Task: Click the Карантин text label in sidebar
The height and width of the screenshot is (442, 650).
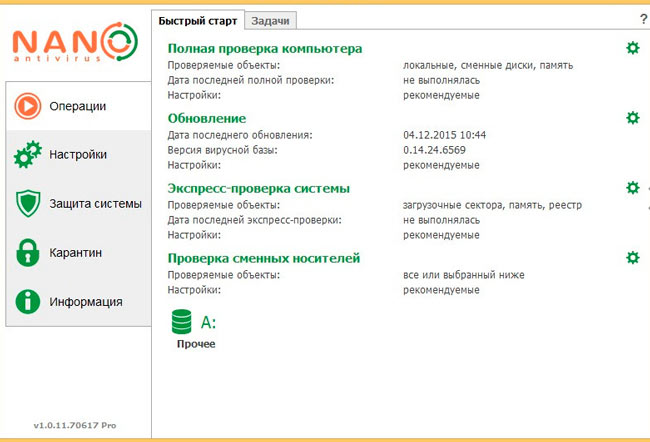Action: pos(75,253)
